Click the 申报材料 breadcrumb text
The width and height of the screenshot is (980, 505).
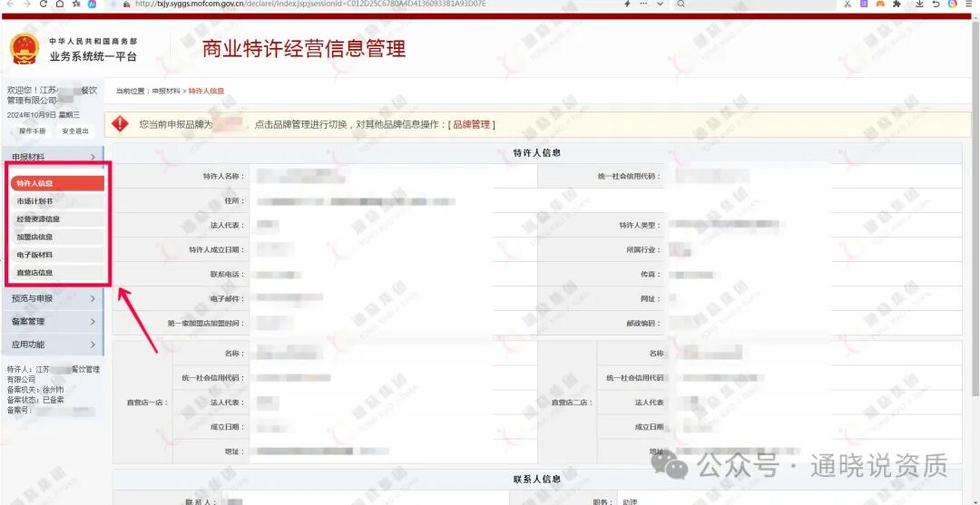pyautogui.click(x=166, y=92)
